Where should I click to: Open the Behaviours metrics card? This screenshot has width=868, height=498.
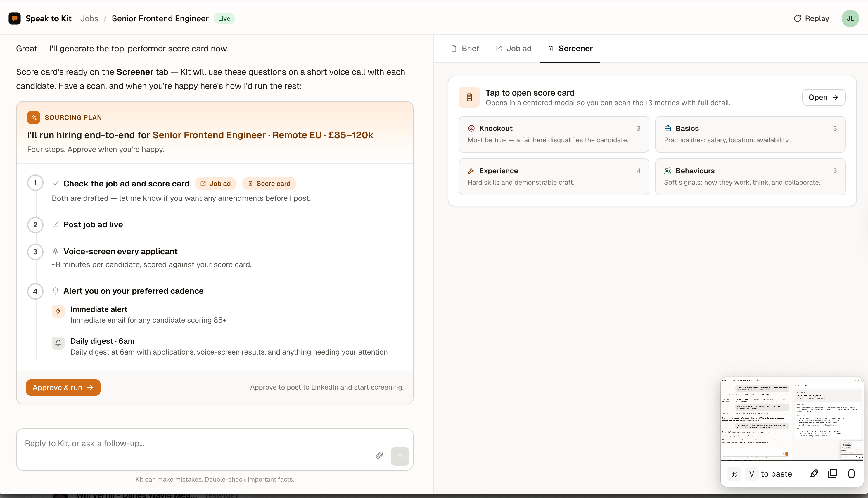click(x=750, y=177)
